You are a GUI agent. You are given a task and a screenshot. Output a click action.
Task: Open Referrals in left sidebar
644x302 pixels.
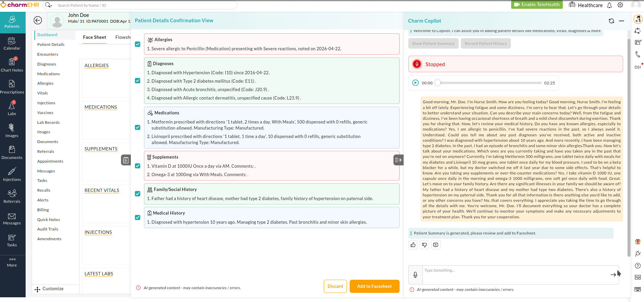click(x=12, y=197)
